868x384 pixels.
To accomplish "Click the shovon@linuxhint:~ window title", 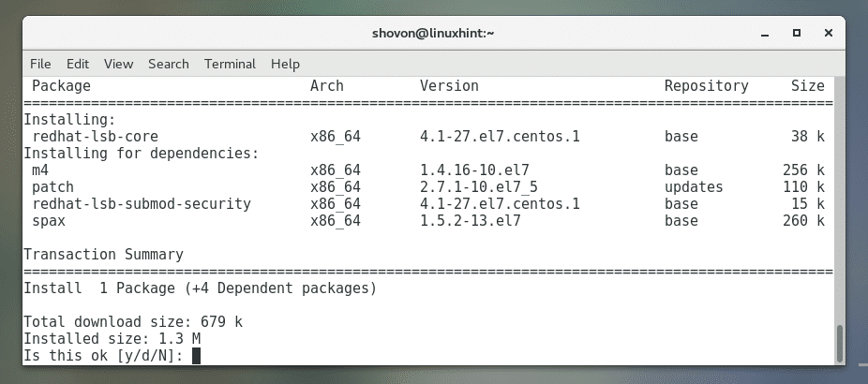I will click(x=434, y=33).
